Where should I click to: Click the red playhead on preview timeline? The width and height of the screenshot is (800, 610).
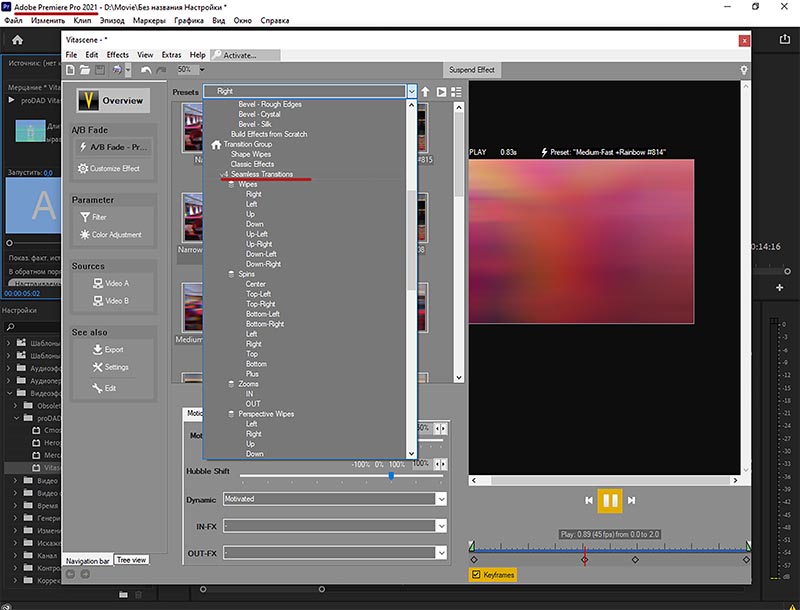point(585,555)
